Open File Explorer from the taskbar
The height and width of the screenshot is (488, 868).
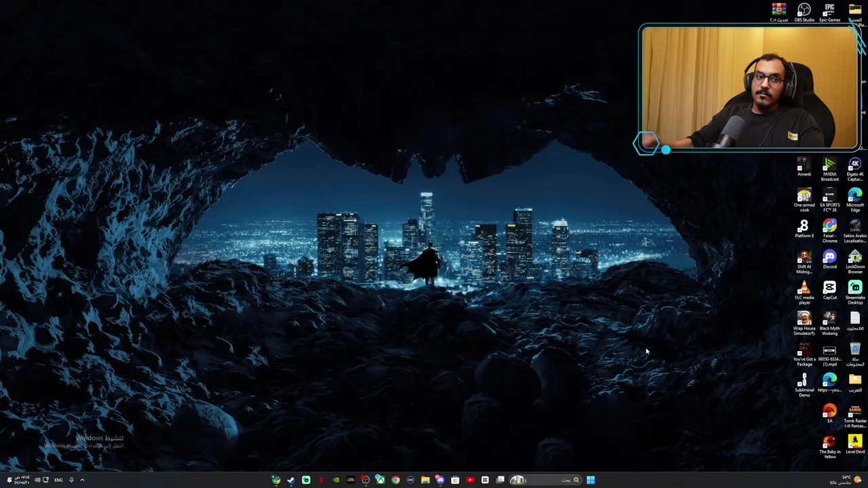click(x=425, y=480)
